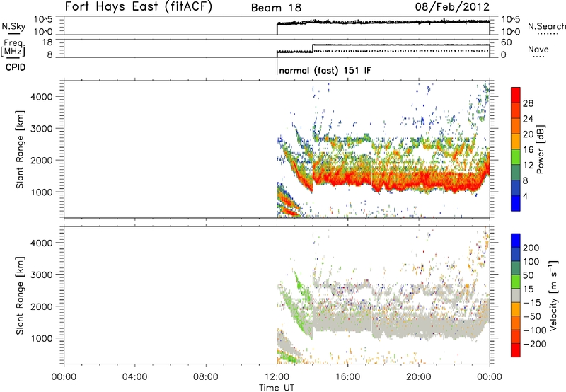The height and width of the screenshot is (392, 566).
Task: Click the '1000' tick on the velocity panel axis
Action: click(x=42, y=338)
